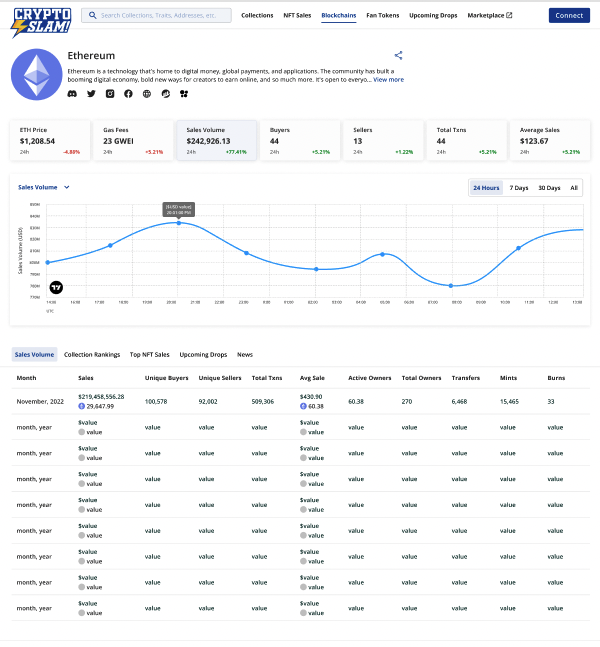The height and width of the screenshot is (647, 600).
Task: Switch to the Top NFT Sales tab
Action: pos(149,354)
